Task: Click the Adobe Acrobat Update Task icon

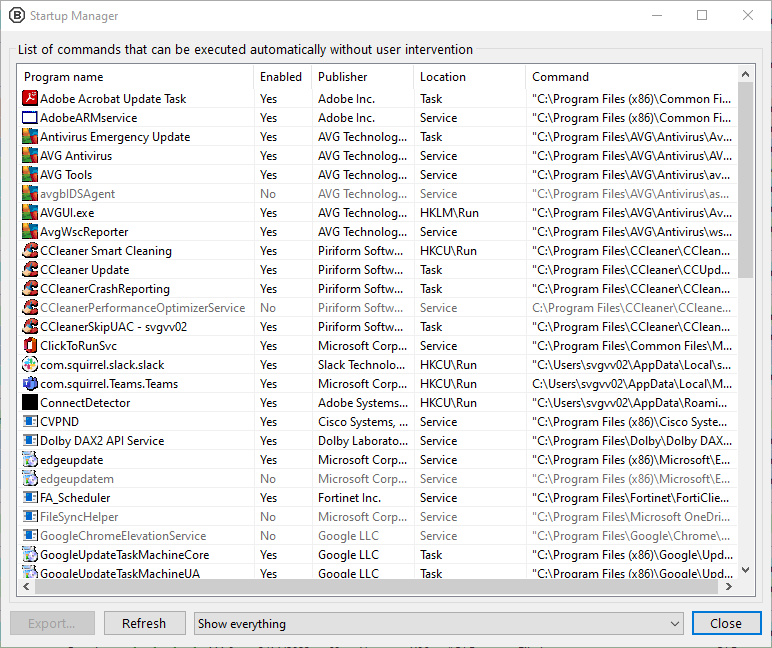Action: click(30, 98)
